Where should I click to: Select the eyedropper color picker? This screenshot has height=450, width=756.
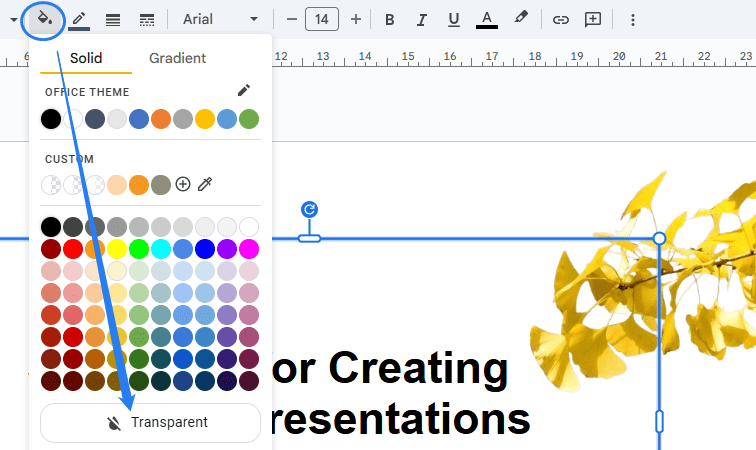[205, 184]
